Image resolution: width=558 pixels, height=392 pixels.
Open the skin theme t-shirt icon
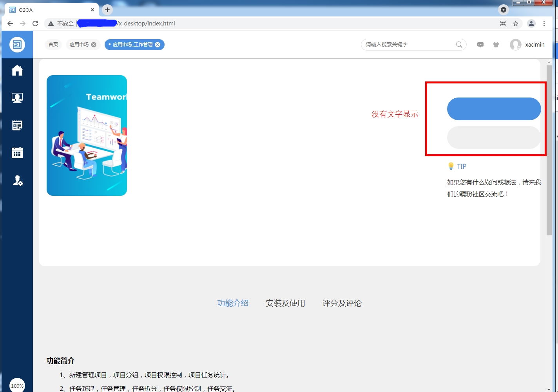pos(496,45)
